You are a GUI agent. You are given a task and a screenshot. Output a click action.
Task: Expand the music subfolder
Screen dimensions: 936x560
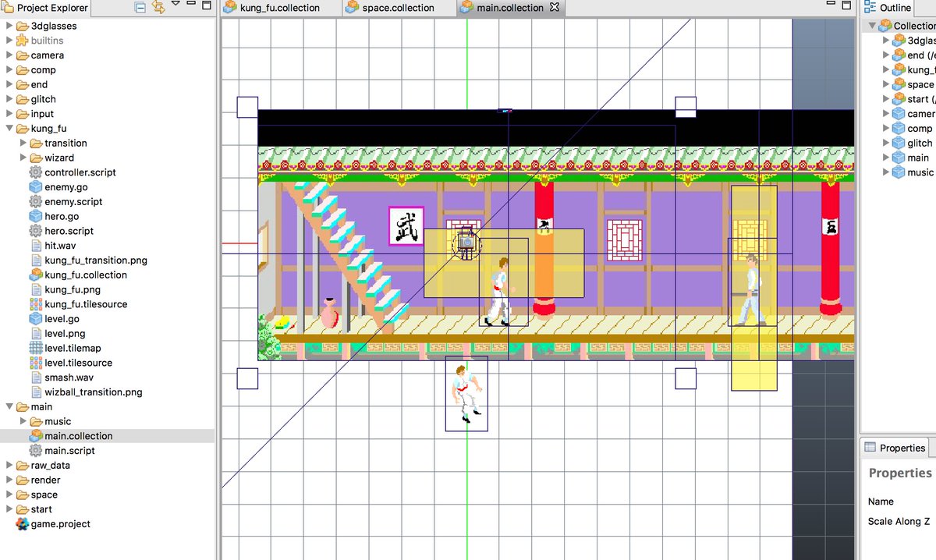point(23,422)
